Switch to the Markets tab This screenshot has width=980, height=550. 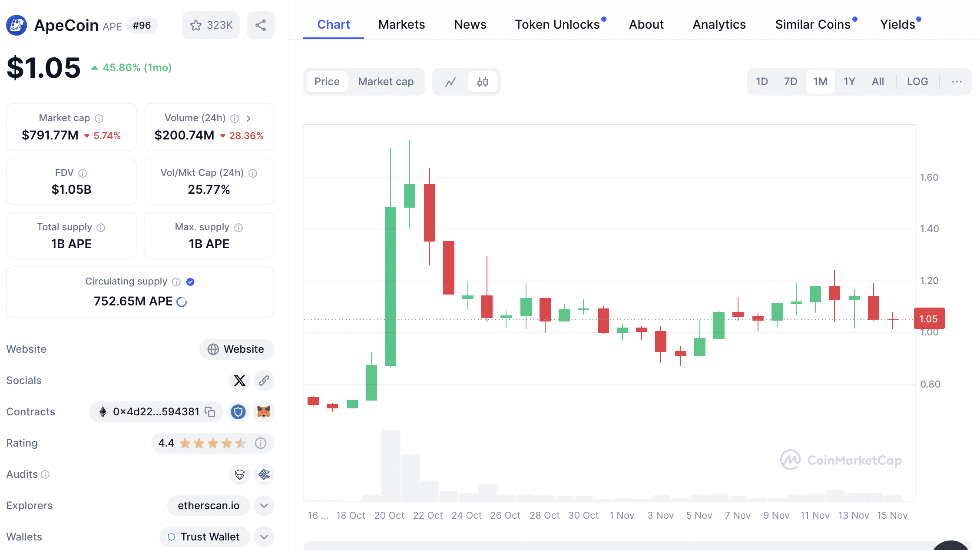(402, 24)
